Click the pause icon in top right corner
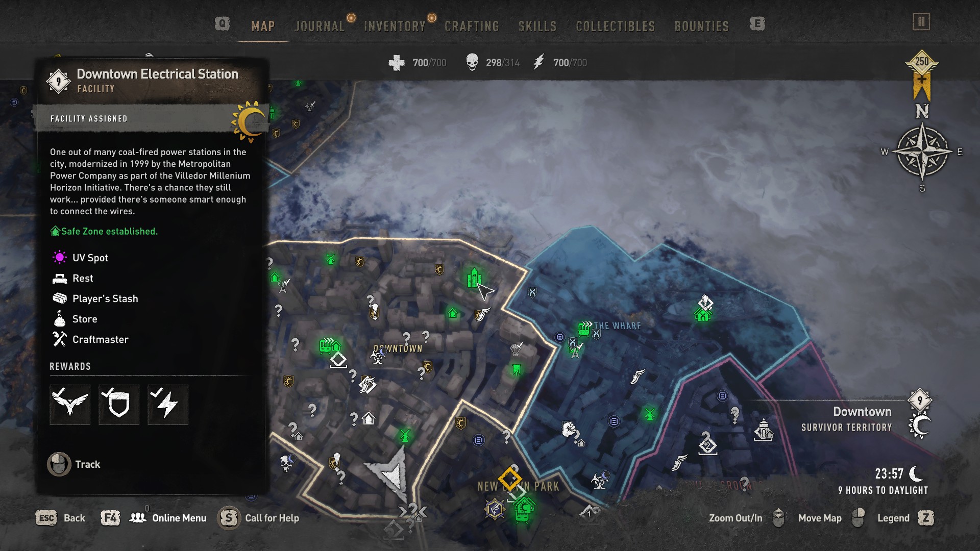The width and height of the screenshot is (980, 551). coord(921,22)
